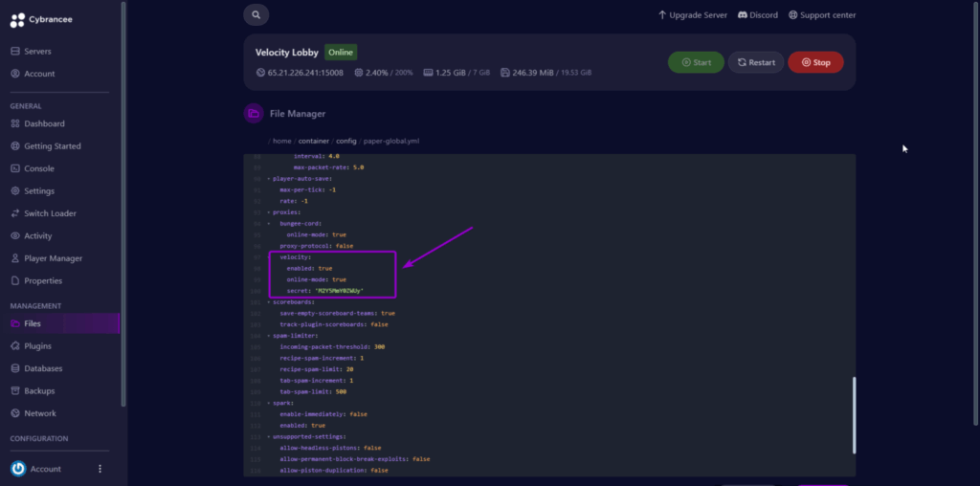Stop the Velocity Lobby server
This screenshot has width=980, height=486.
815,62
